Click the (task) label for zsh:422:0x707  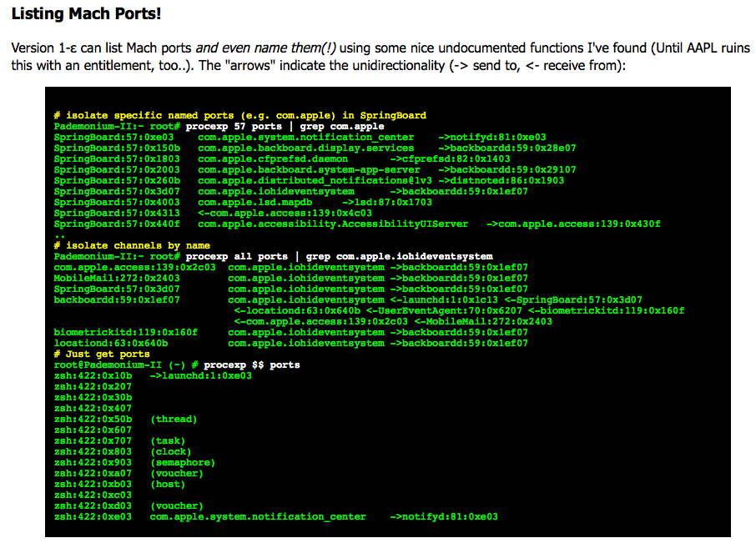tap(168, 441)
